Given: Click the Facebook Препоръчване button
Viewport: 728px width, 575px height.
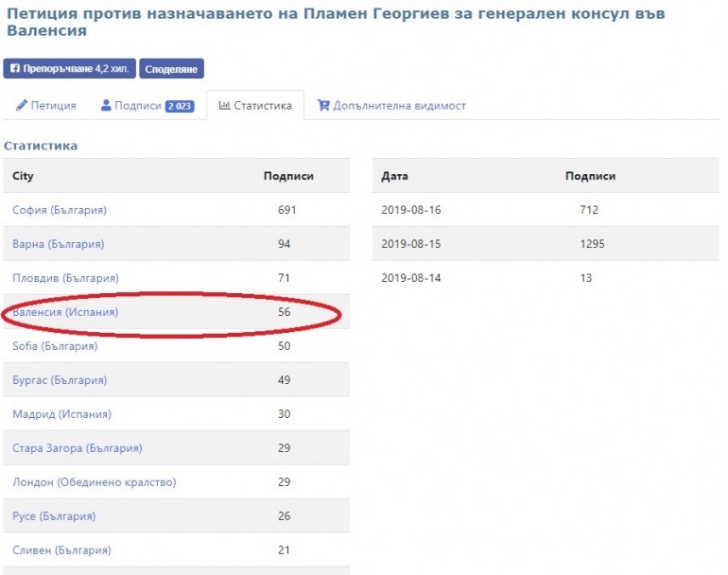Looking at the screenshot, I should coord(69,69).
